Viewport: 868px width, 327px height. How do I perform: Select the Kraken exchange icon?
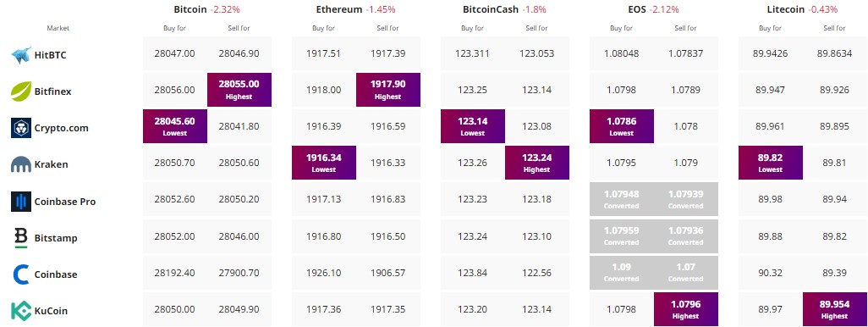(x=21, y=164)
